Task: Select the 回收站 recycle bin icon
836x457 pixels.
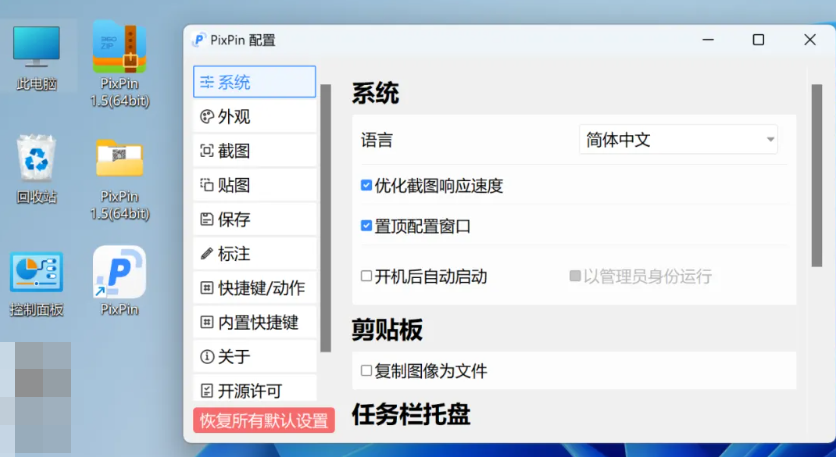Action: (36, 169)
